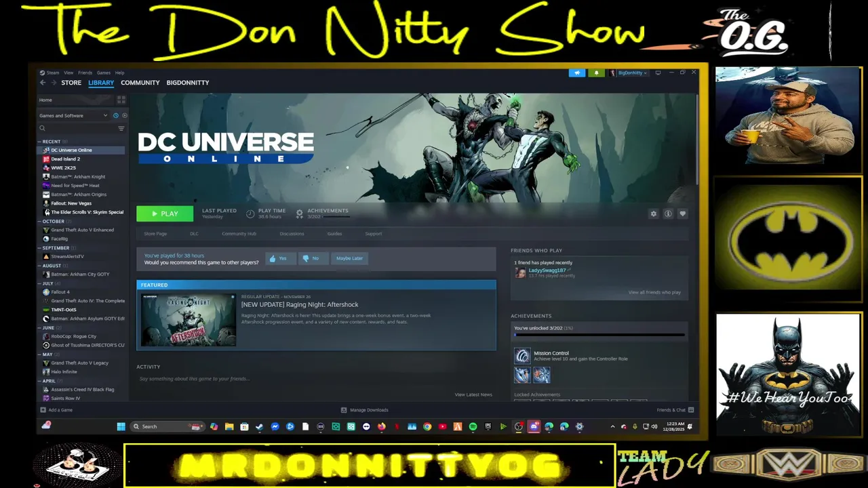The image size is (868, 488).
Task: Open Raging Night: Aftershock featured thumbnail
Action: [x=189, y=320]
